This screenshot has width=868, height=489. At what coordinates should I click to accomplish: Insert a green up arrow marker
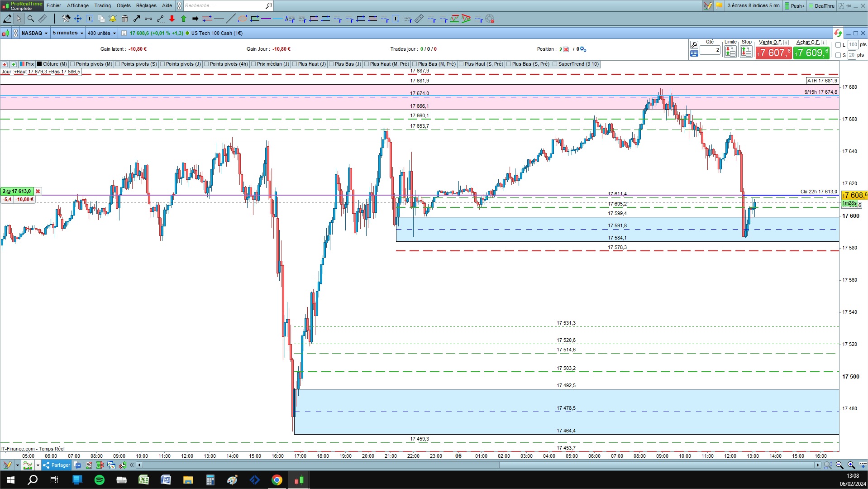pyautogui.click(x=184, y=19)
